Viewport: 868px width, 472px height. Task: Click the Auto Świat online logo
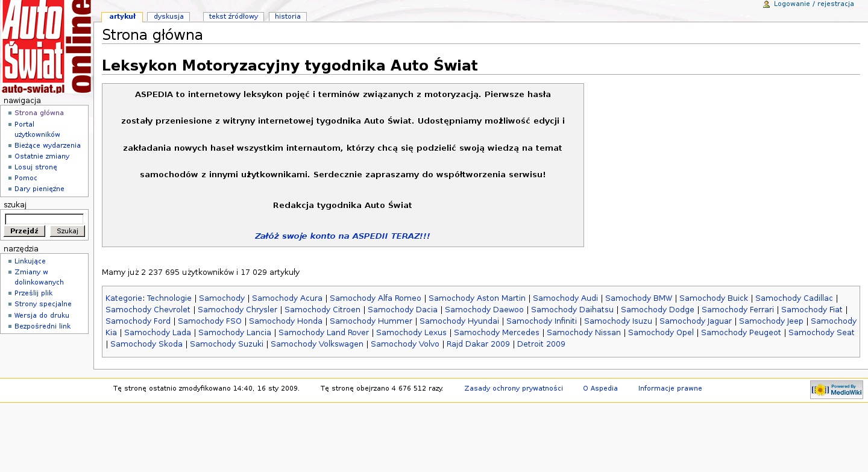click(x=46, y=47)
